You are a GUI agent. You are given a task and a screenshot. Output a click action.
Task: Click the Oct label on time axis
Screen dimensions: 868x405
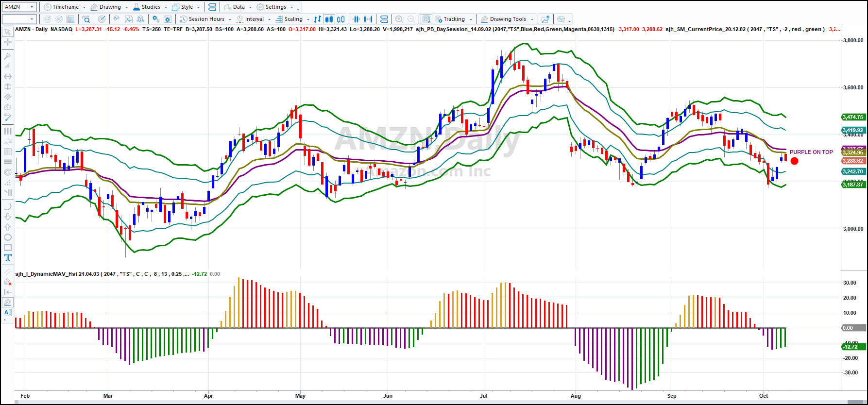tap(764, 396)
